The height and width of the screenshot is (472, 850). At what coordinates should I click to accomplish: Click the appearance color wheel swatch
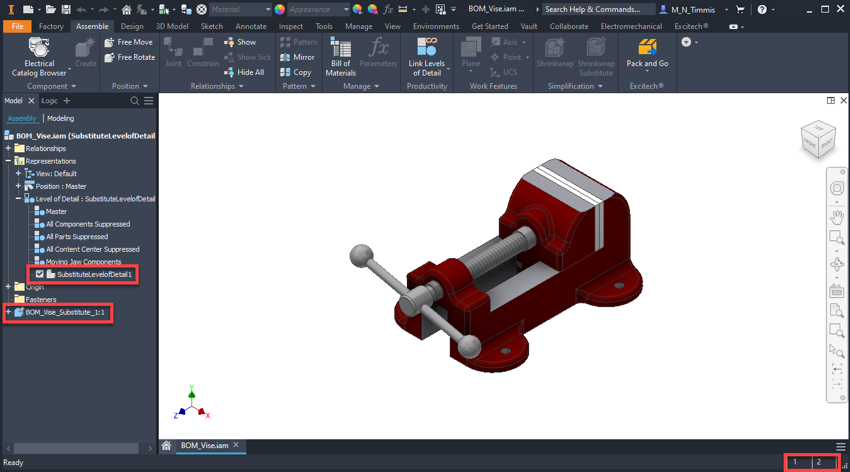pyautogui.click(x=280, y=9)
